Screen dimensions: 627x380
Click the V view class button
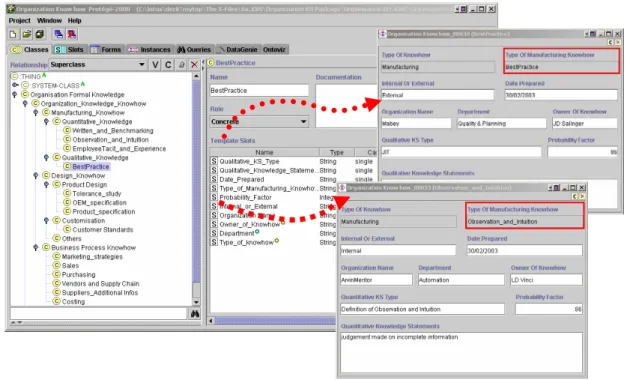(x=155, y=65)
